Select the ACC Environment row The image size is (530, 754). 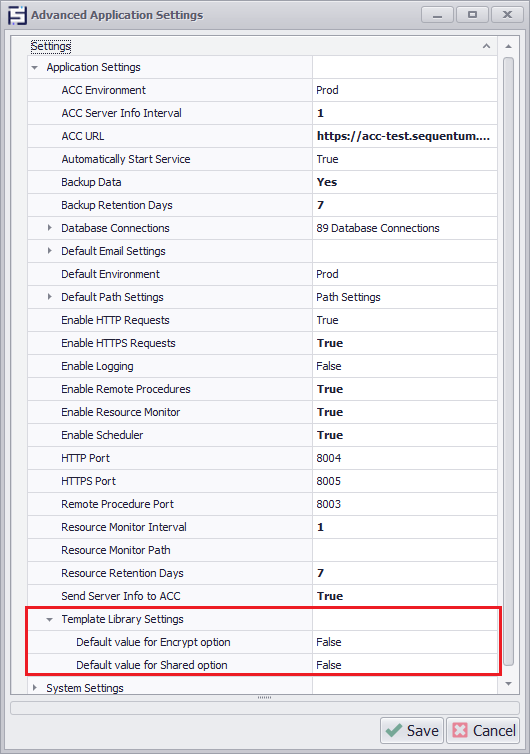(262, 90)
